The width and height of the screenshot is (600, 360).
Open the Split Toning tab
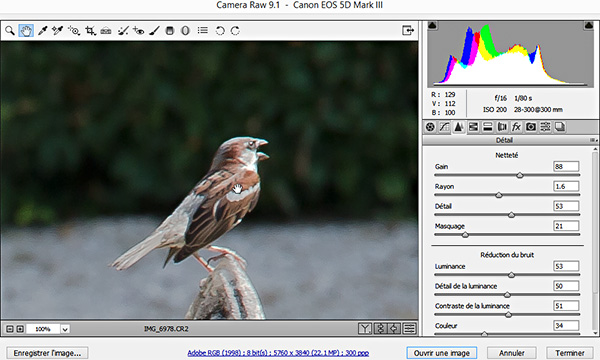[488, 127]
